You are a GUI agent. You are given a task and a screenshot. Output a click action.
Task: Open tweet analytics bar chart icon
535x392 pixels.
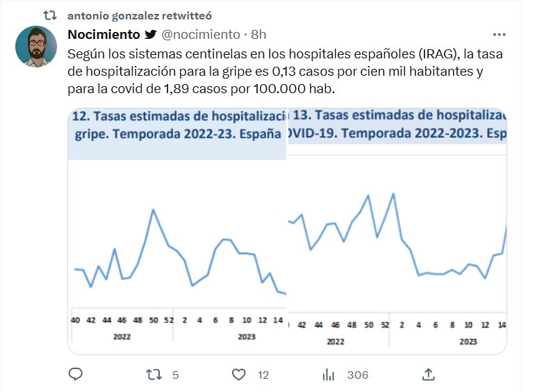point(329,375)
